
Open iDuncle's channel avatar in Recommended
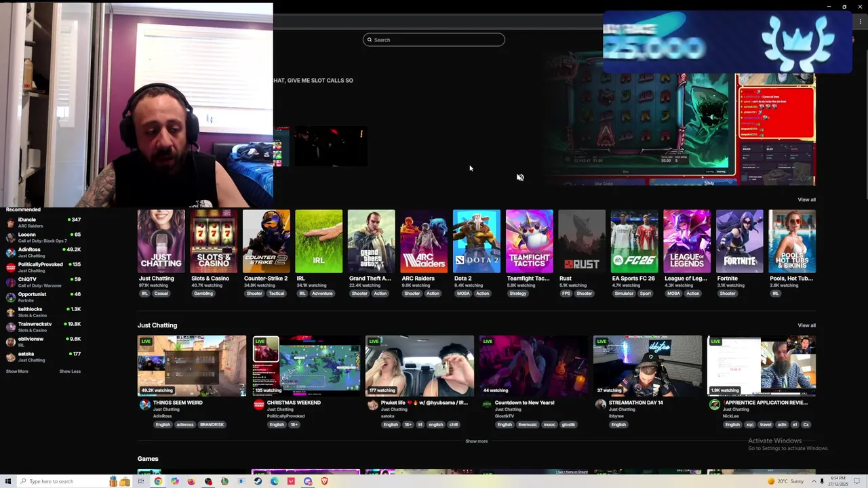[10, 222]
